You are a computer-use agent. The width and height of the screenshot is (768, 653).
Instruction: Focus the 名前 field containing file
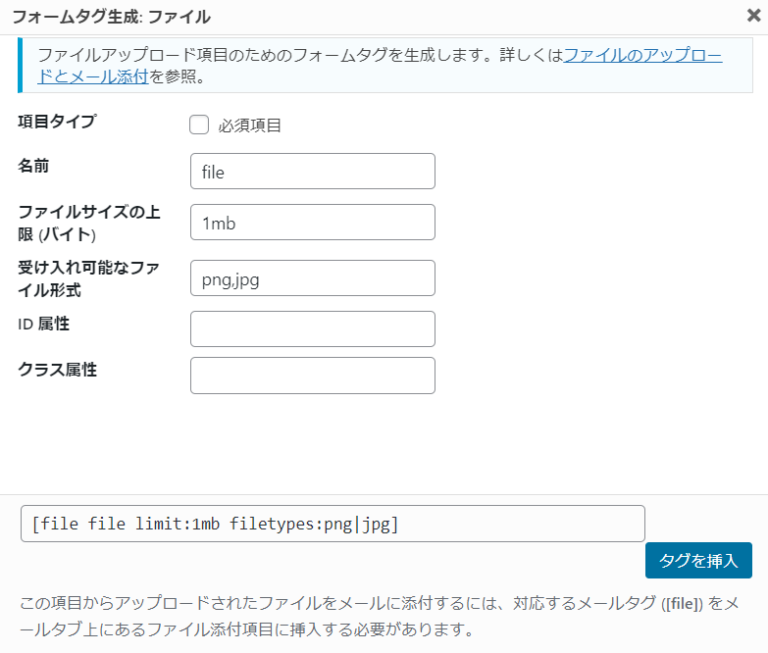pyautogui.click(x=312, y=171)
